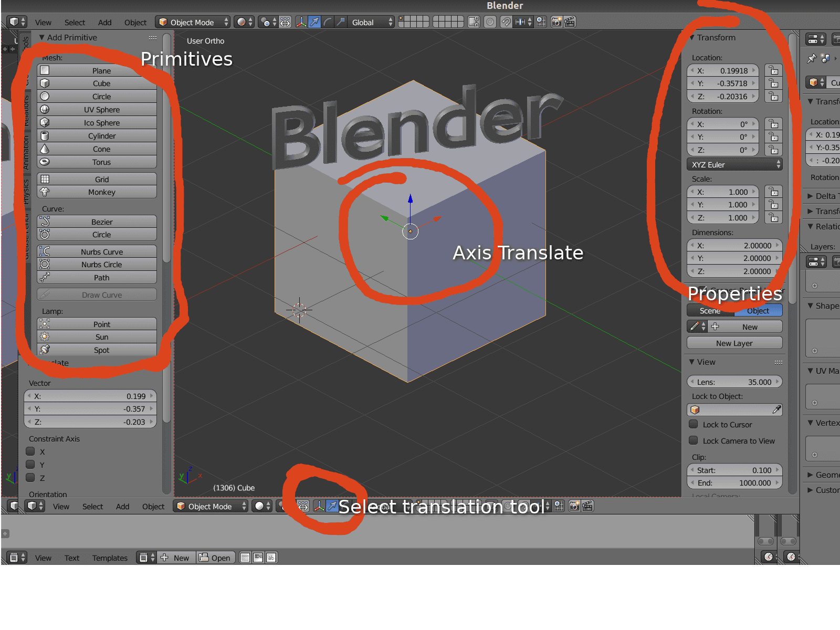840x630 pixels.
Task: Lock the Rotation Y value
Action: click(x=774, y=137)
